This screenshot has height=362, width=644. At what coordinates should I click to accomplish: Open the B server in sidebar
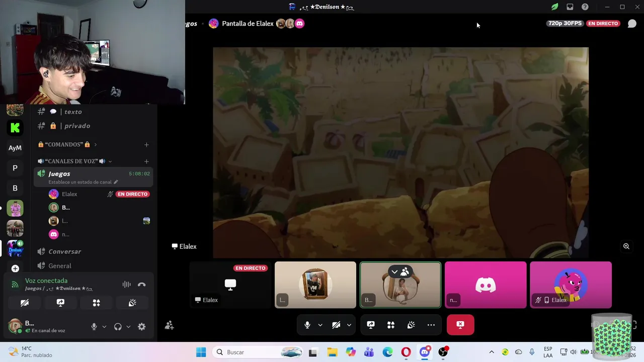pyautogui.click(x=15, y=188)
